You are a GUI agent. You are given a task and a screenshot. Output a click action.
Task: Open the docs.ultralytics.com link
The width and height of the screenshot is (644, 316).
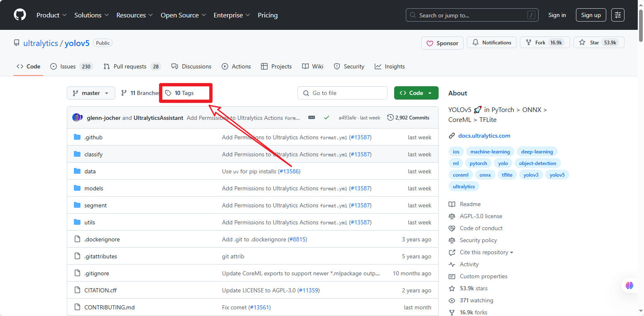(x=484, y=136)
